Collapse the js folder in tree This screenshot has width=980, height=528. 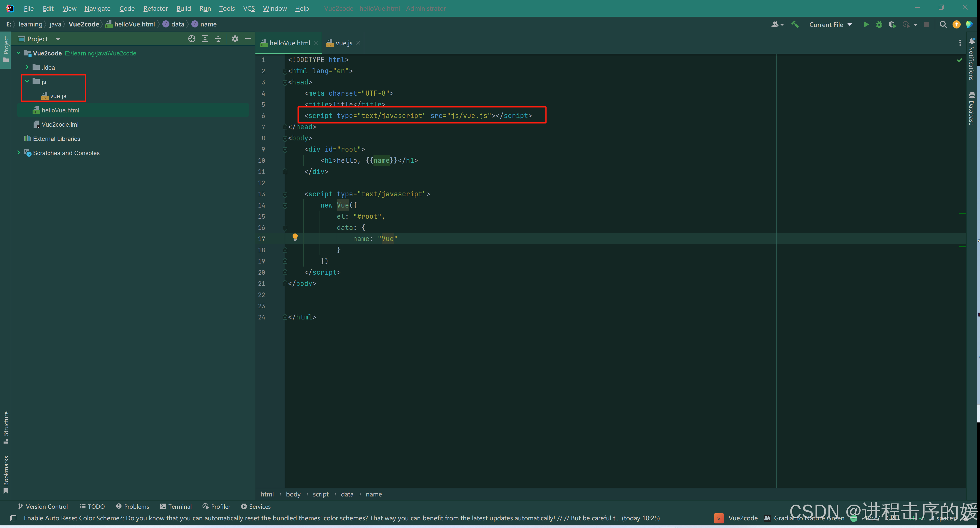[27, 81]
